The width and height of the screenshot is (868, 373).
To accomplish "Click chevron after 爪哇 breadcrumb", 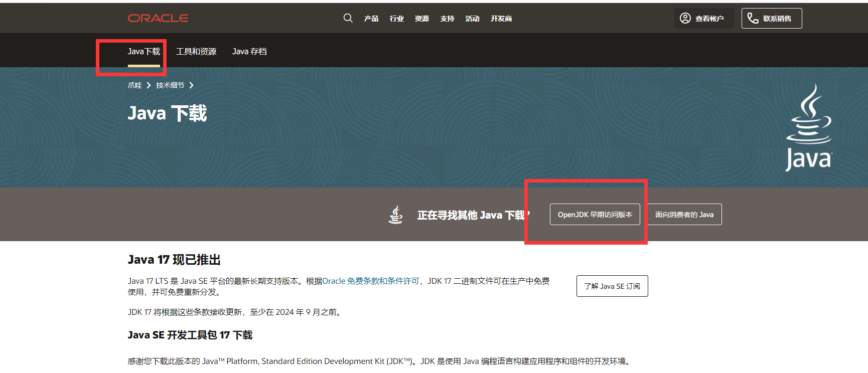I will click(x=149, y=85).
